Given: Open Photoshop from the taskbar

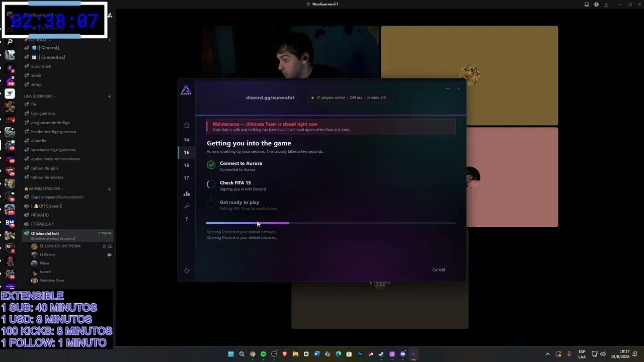Looking at the screenshot, I should [x=360, y=354].
